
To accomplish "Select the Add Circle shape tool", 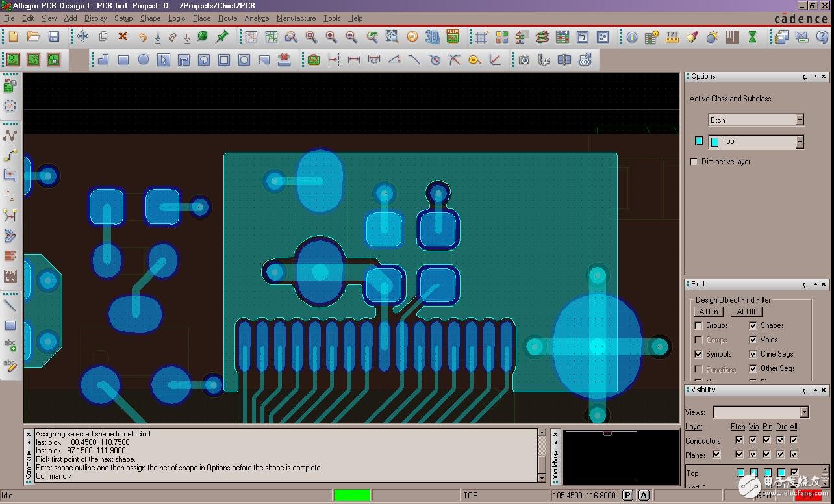I will 144,60.
